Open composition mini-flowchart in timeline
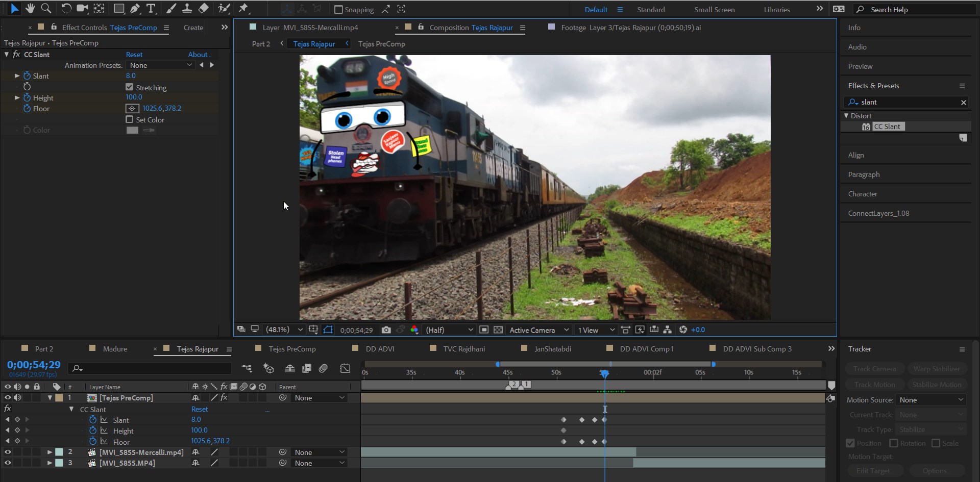980x482 pixels. tap(247, 368)
